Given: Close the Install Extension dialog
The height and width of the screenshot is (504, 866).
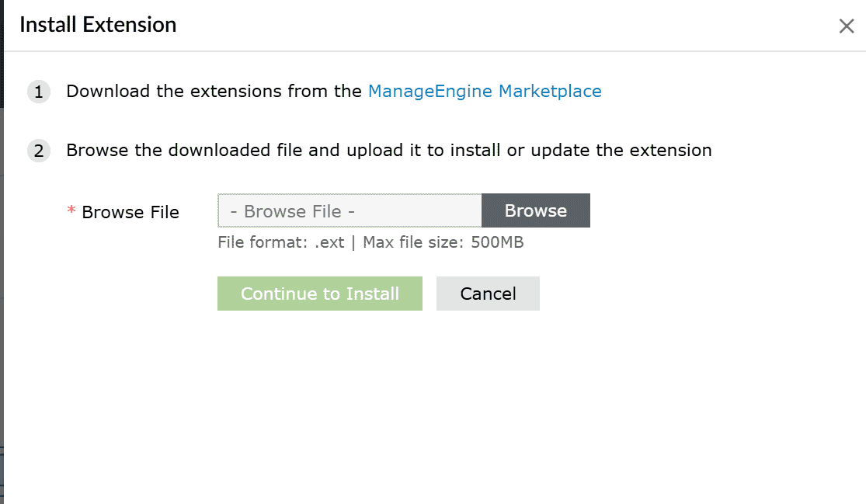Looking at the screenshot, I should (847, 26).
